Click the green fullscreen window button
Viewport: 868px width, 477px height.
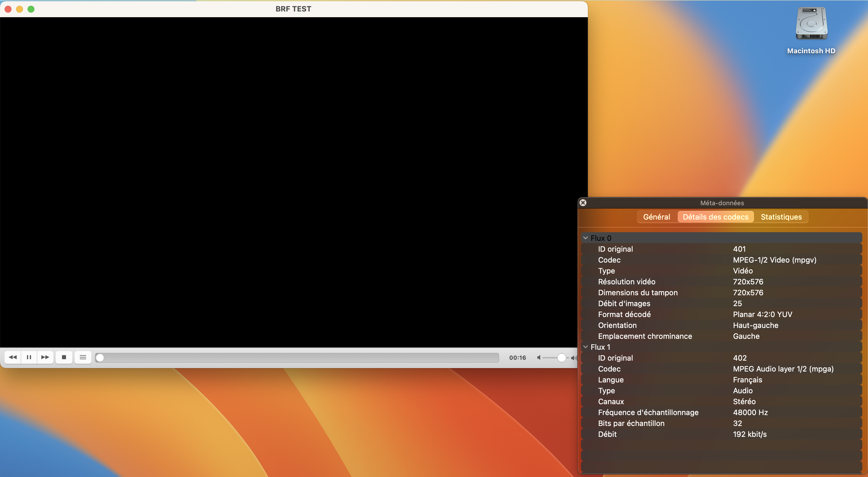tap(31, 9)
